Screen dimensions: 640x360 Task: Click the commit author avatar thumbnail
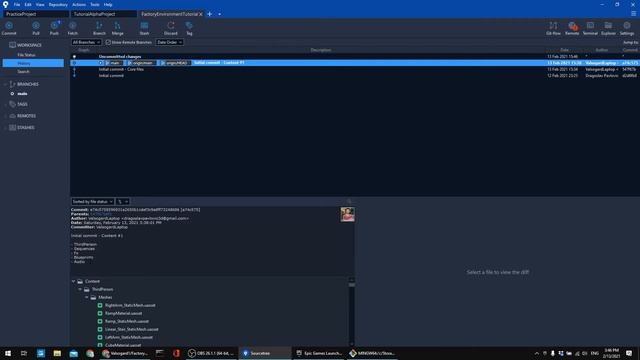[347, 214]
